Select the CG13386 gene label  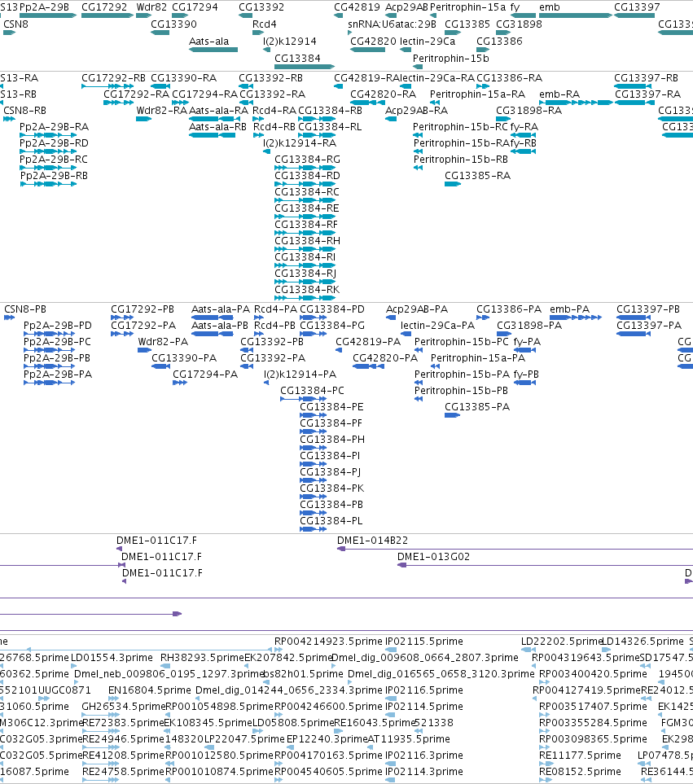(499, 41)
